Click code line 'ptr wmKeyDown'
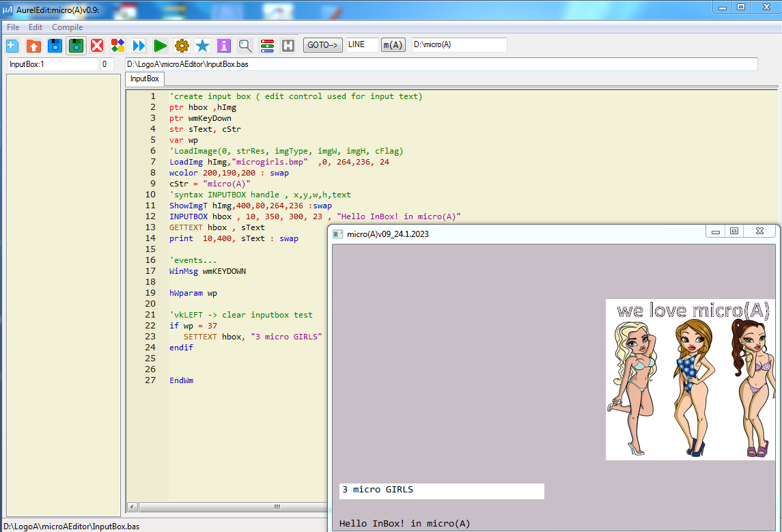 [x=200, y=118]
